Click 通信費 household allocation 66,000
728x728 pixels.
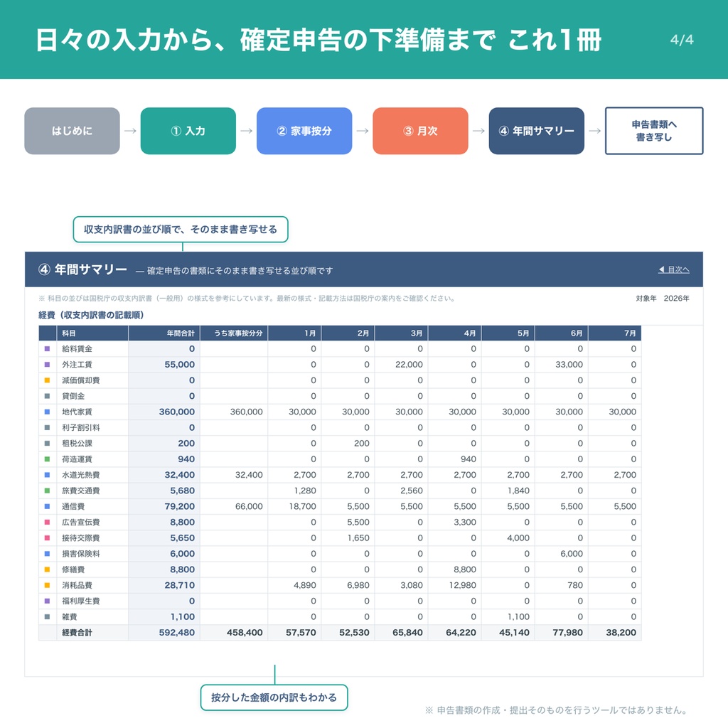(x=249, y=506)
